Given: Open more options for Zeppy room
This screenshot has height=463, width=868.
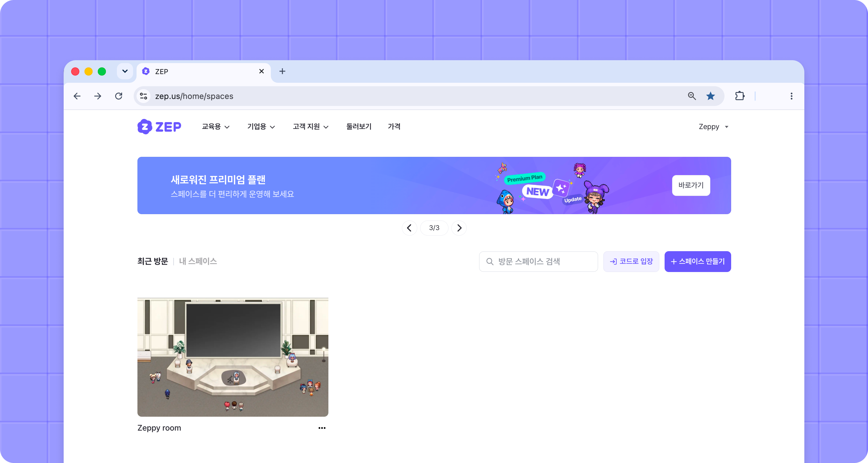Looking at the screenshot, I should (322, 428).
